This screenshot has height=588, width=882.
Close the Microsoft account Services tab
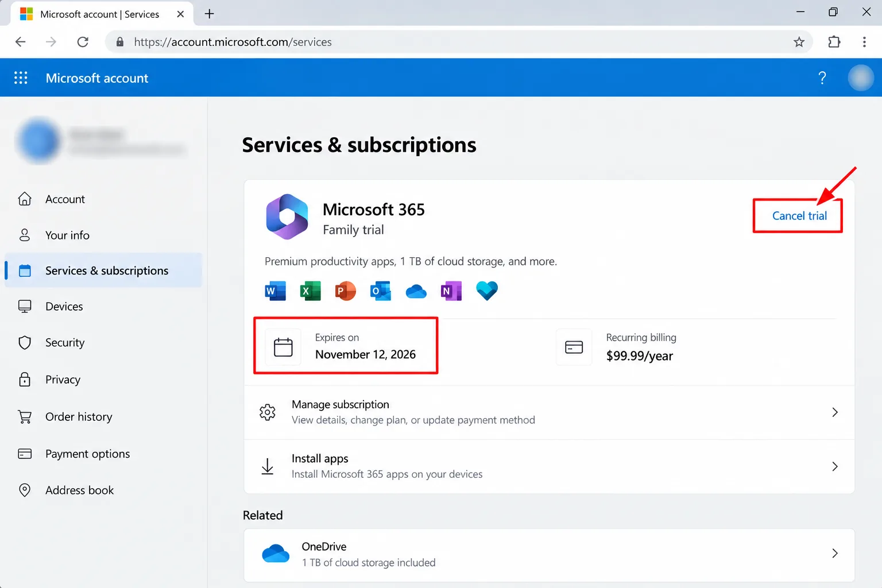coord(180,14)
